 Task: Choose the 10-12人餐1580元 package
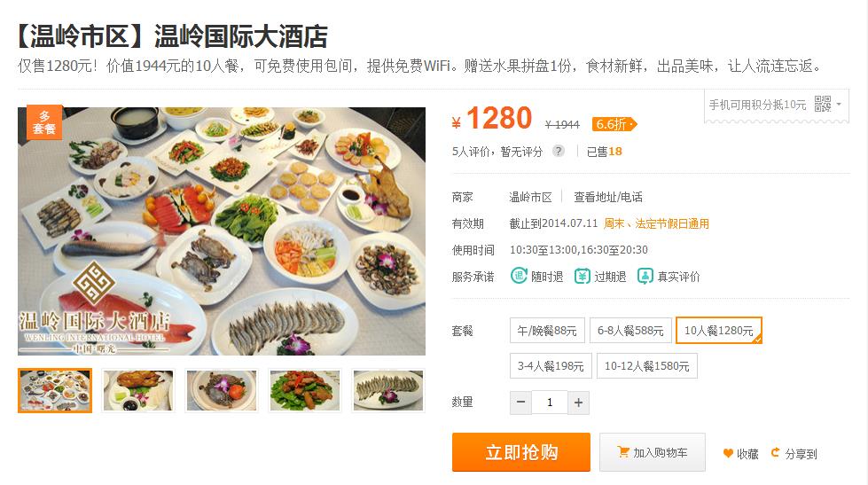[x=646, y=366]
